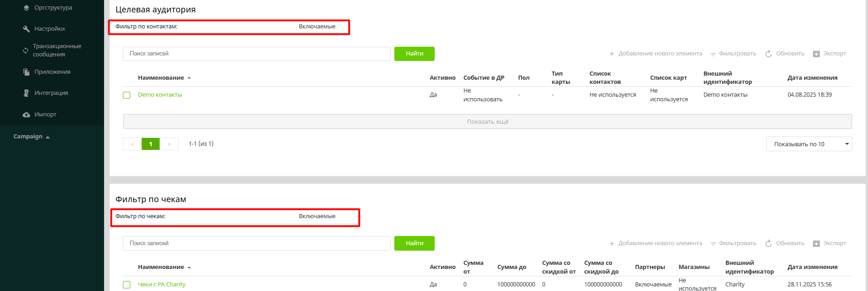The height and width of the screenshot is (291, 868).
Task: Export the contacts filter table via Экспорт
Action: (x=829, y=54)
